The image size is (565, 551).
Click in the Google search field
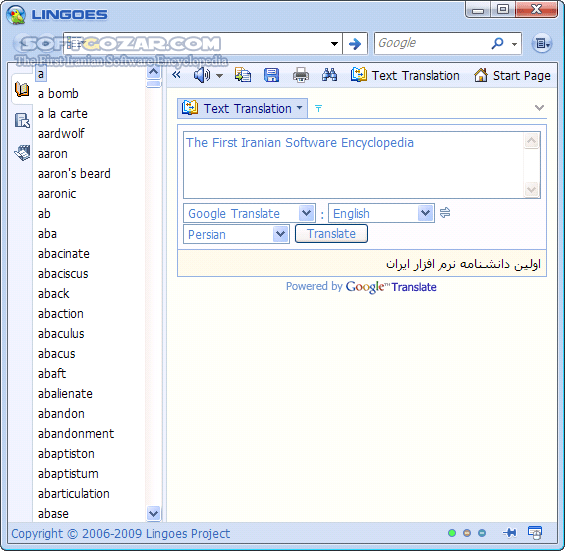(x=432, y=43)
